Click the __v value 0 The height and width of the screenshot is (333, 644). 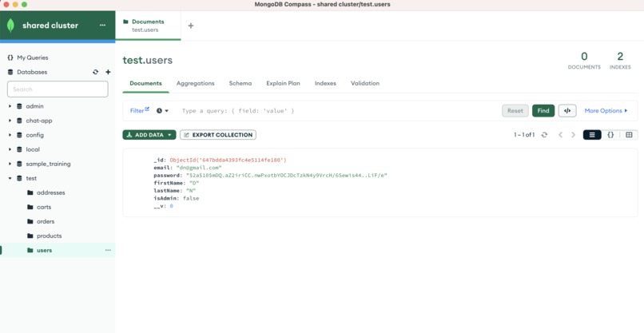pos(171,206)
